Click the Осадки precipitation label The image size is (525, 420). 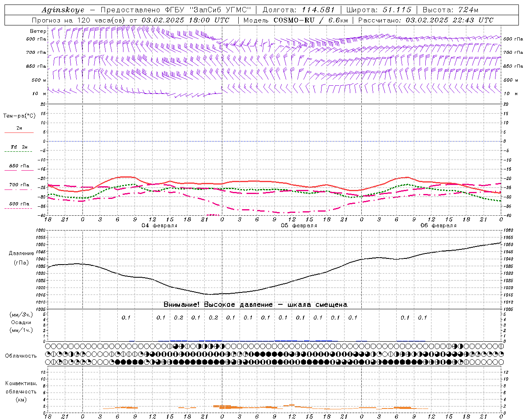coord(21,322)
